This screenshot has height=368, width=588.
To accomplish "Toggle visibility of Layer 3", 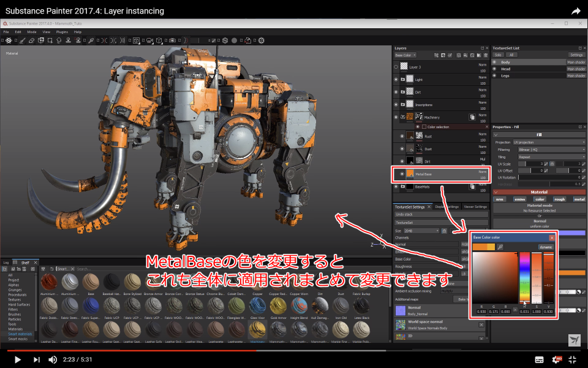I will coord(396,67).
